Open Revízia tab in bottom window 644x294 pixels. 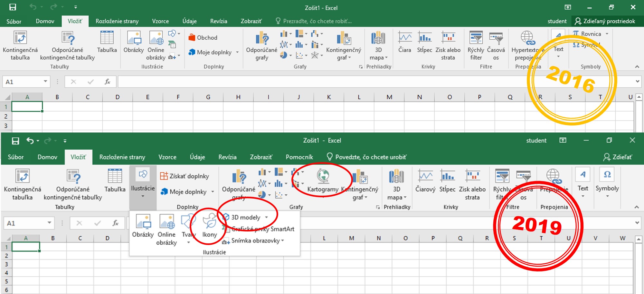click(227, 157)
